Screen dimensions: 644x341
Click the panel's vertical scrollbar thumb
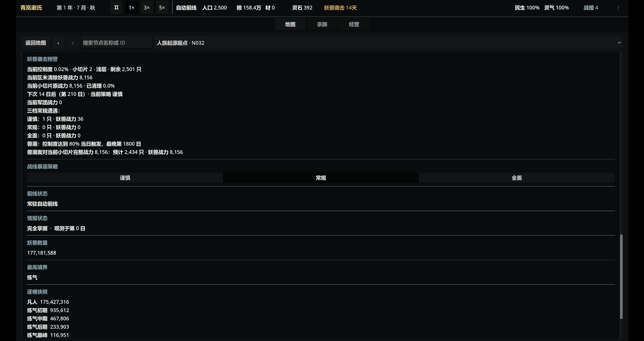point(621,277)
